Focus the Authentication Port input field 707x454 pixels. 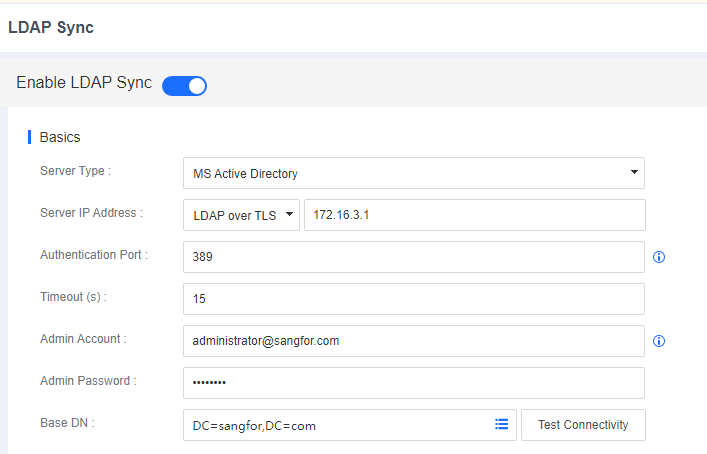tap(413, 257)
